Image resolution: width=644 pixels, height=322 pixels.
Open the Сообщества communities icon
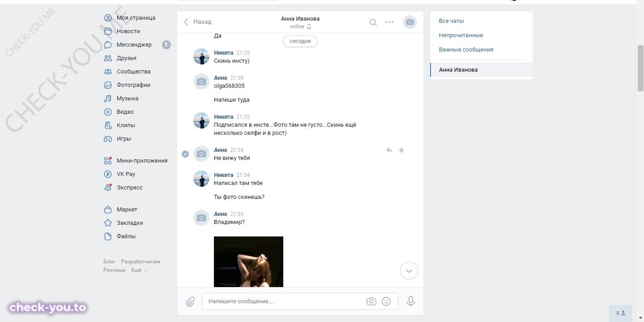point(108,72)
